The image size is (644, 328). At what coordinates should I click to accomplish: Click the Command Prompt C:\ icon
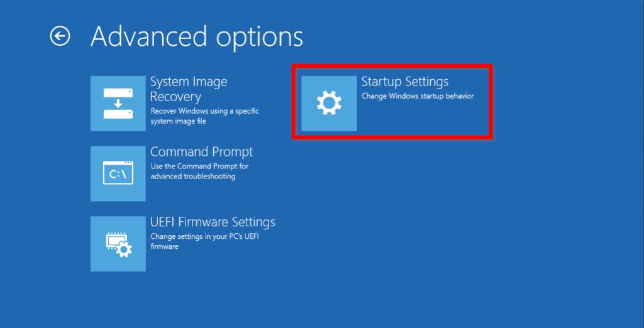[x=118, y=174]
